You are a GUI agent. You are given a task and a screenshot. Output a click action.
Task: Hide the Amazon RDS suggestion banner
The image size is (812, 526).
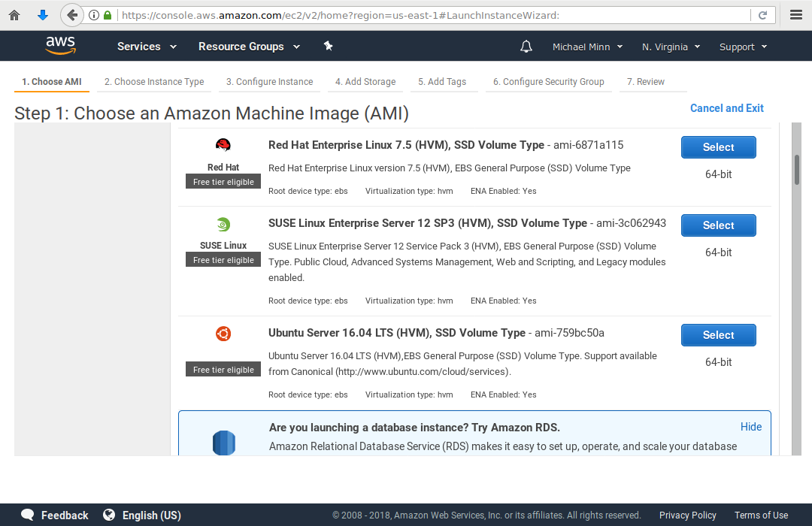(750, 427)
